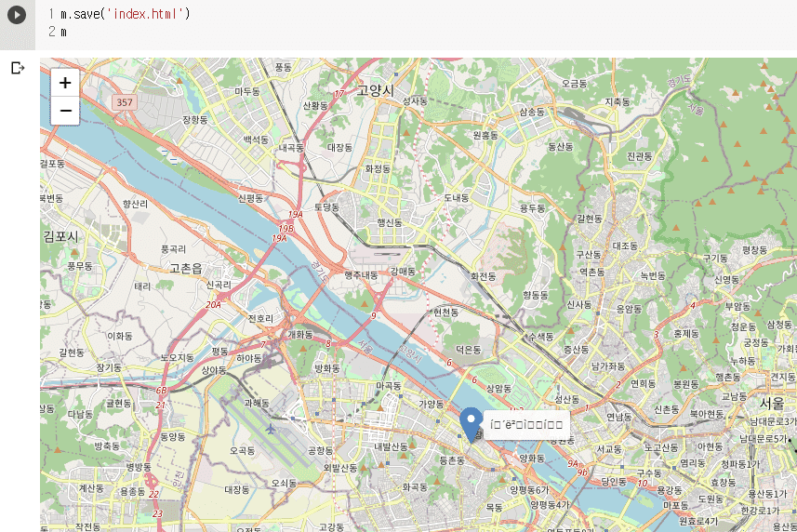Click the 고양시 city label
797x532 pixels.
coord(375,90)
